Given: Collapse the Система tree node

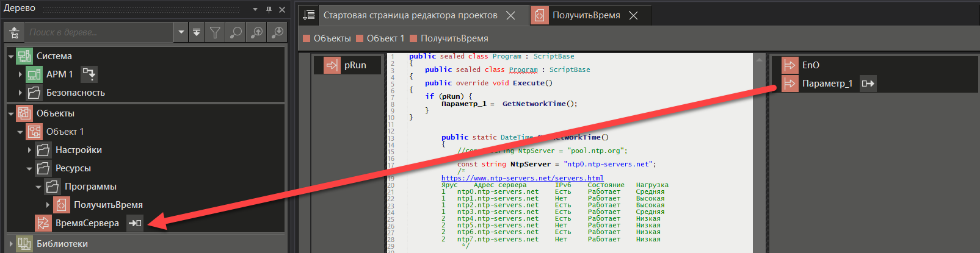Looking at the screenshot, I should (11, 56).
